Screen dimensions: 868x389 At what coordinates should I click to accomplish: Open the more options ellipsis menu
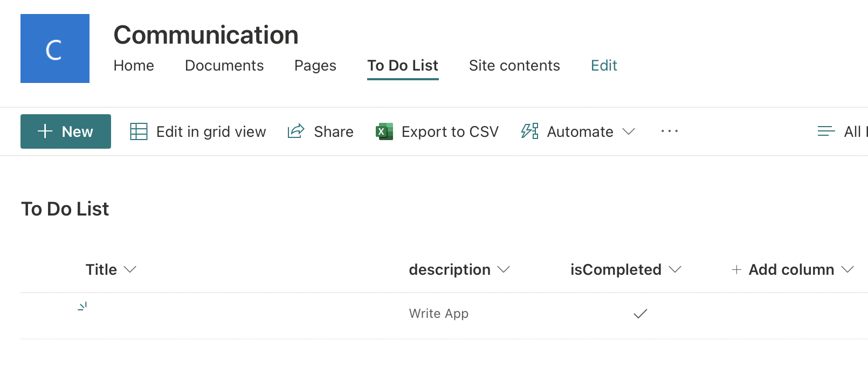pos(669,131)
